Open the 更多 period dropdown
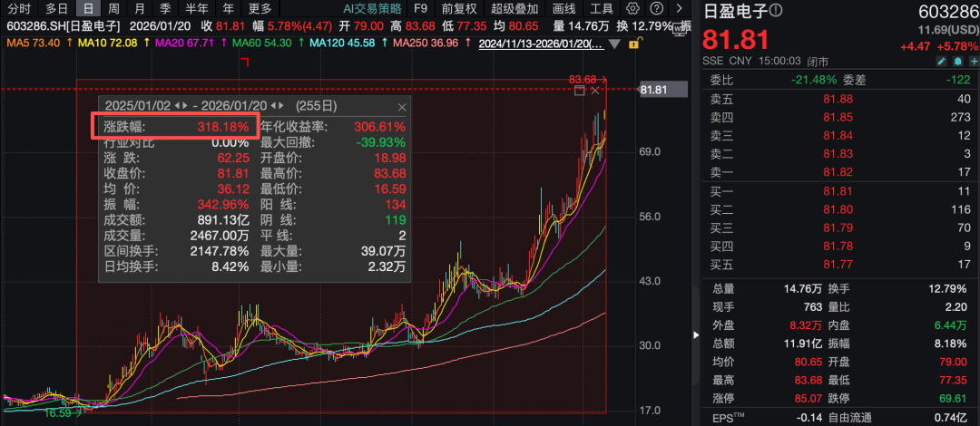 coord(260,8)
